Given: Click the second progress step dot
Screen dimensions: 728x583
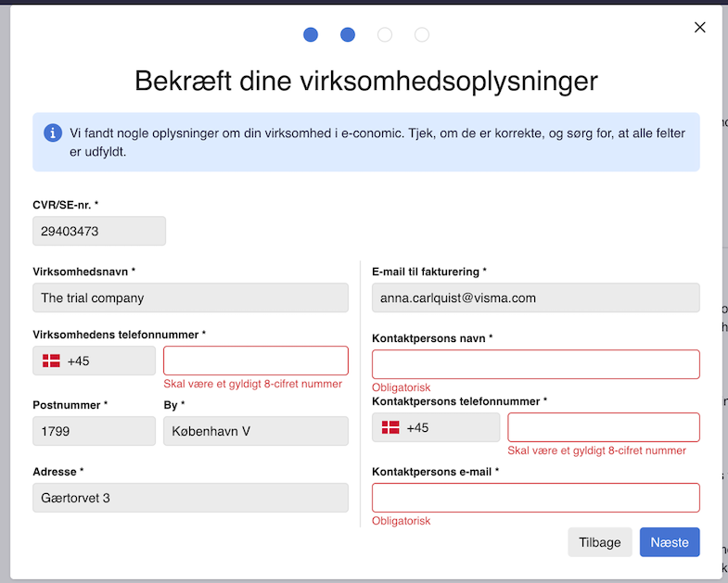Looking at the screenshot, I should [x=348, y=35].
